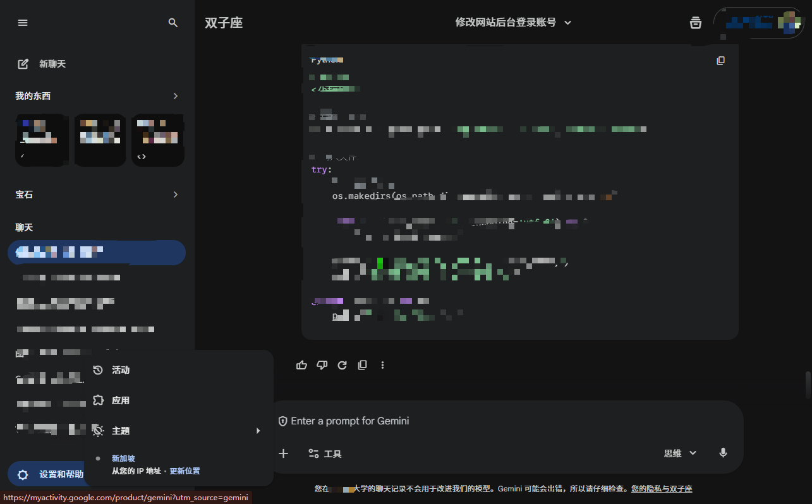Click the plus icon to add attachments
Viewport: 812px width, 504px height.
click(284, 453)
